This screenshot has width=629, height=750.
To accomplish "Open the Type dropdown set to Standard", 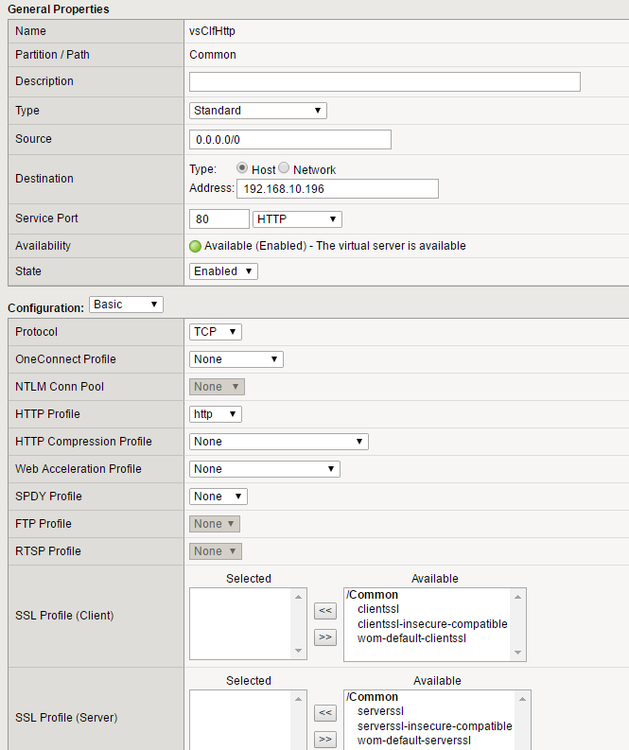I will (258, 111).
